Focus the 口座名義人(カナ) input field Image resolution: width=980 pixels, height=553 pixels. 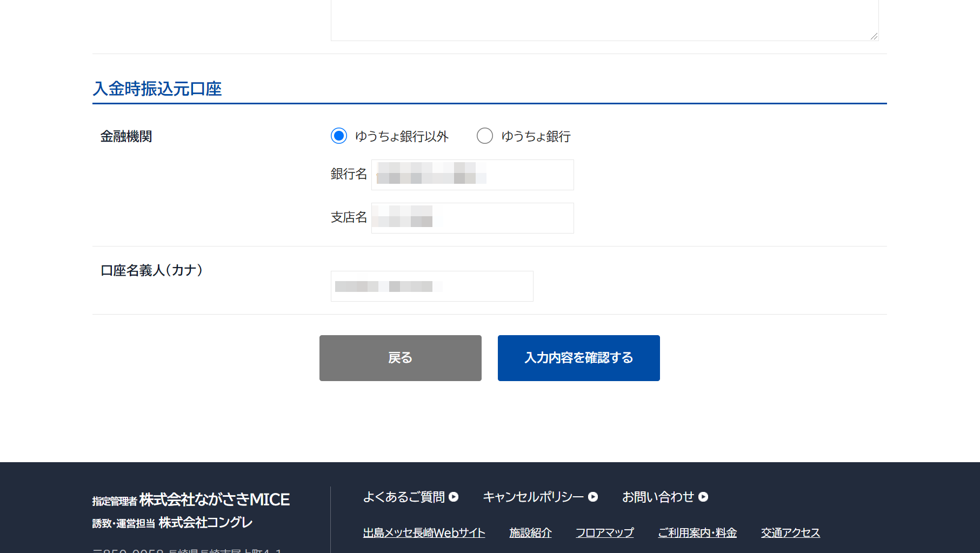[x=432, y=286]
